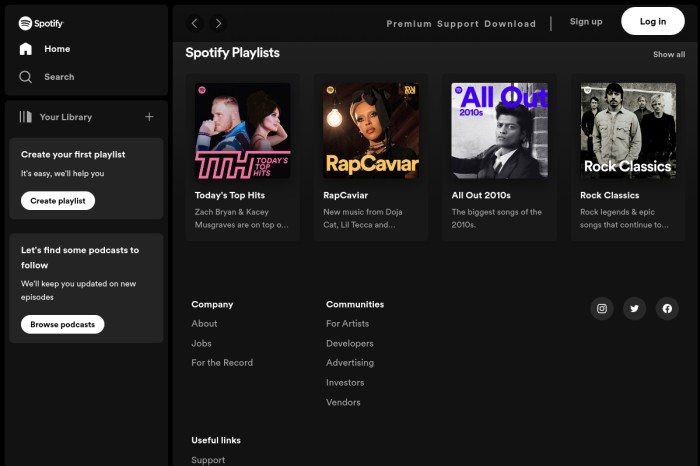Screen dimensions: 700x466
Task: Click the Developers footer link
Action: 350,343
